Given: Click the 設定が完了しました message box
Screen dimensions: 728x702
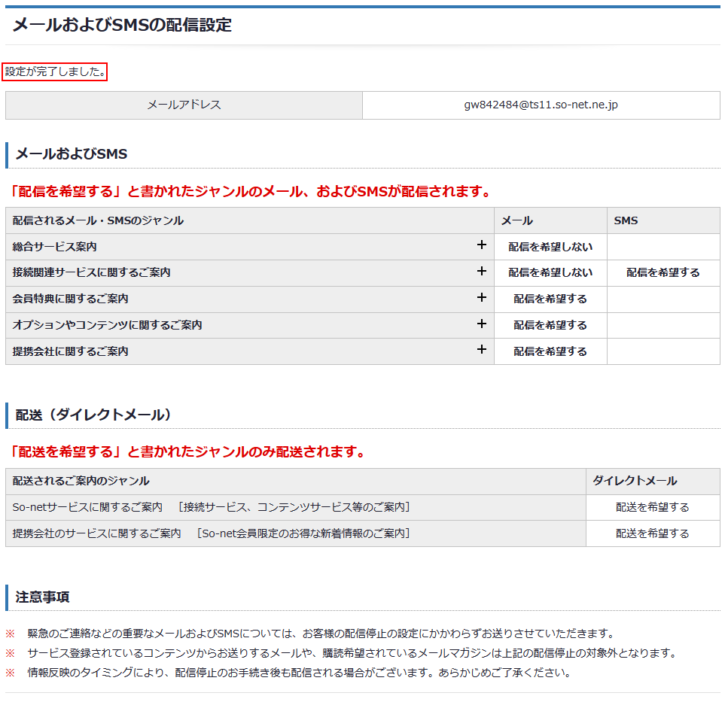Looking at the screenshot, I should [x=55, y=72].
